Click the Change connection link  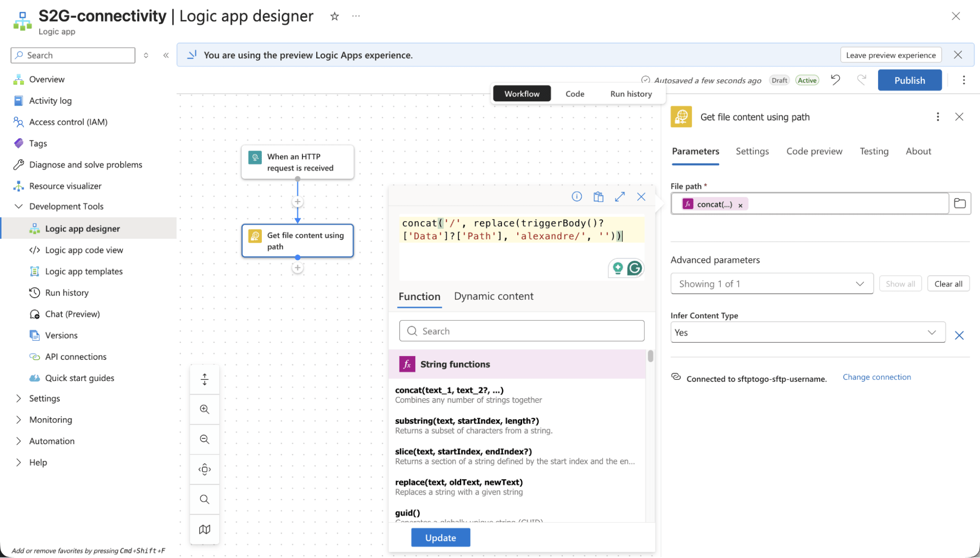877,377
